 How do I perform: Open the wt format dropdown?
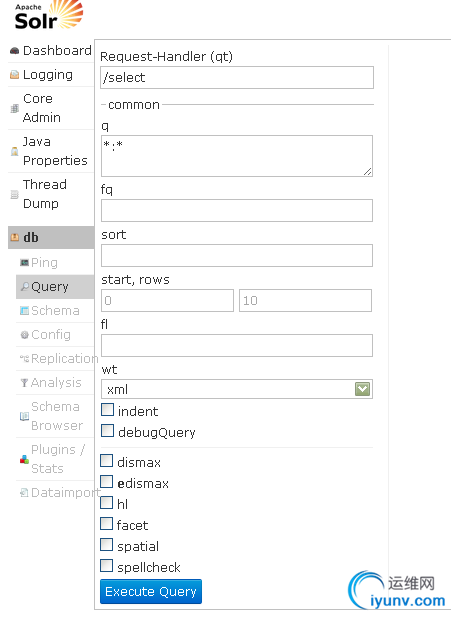237,389
